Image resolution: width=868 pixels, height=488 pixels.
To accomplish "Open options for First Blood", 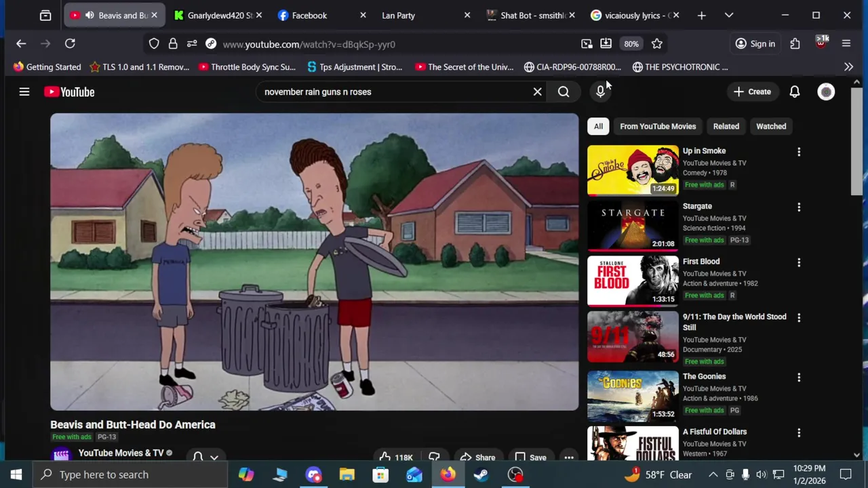I will [x=799, y=262].
